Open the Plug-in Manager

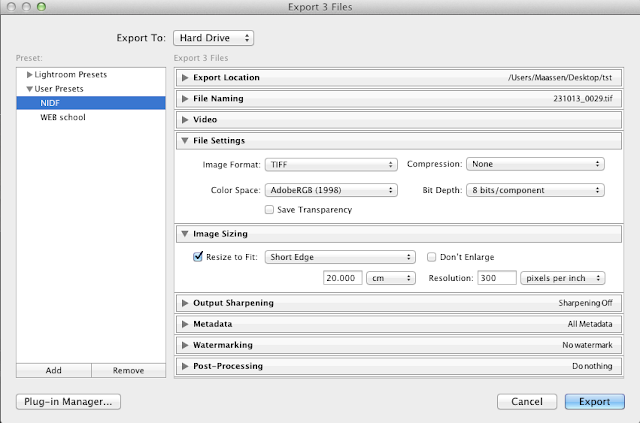point(68,401)
